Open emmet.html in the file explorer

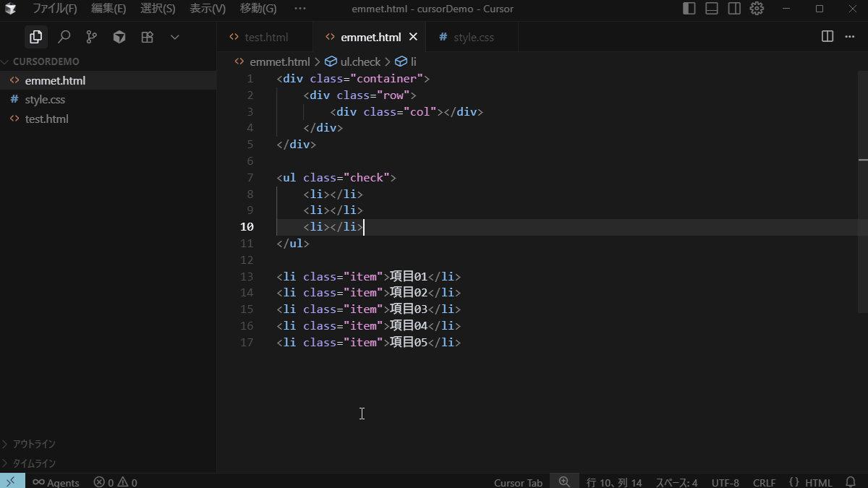click(x=109, y=80)
